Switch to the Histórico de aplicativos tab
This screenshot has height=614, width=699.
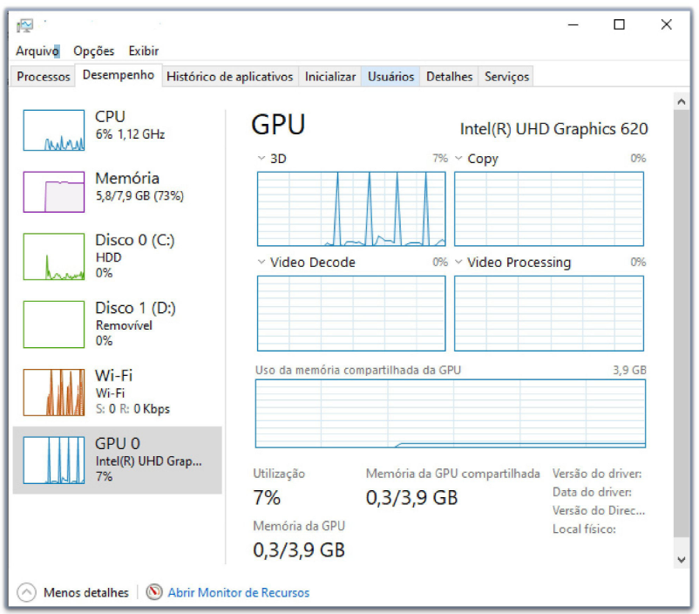(230, 76)
